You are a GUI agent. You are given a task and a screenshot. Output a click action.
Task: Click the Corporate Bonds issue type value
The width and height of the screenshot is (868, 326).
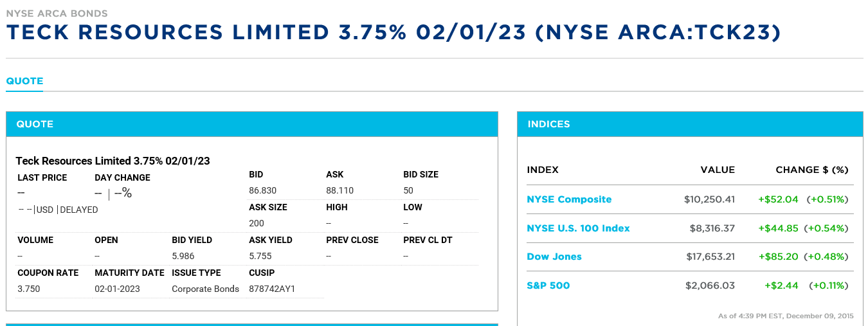point(205,289)
